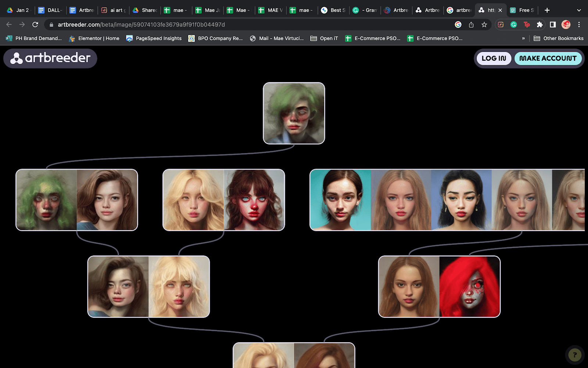This screenshot has height=368, width=588.
Task: Open the Mail - Mae Virtuci... bookmark
Action: (x=277, y=38)
